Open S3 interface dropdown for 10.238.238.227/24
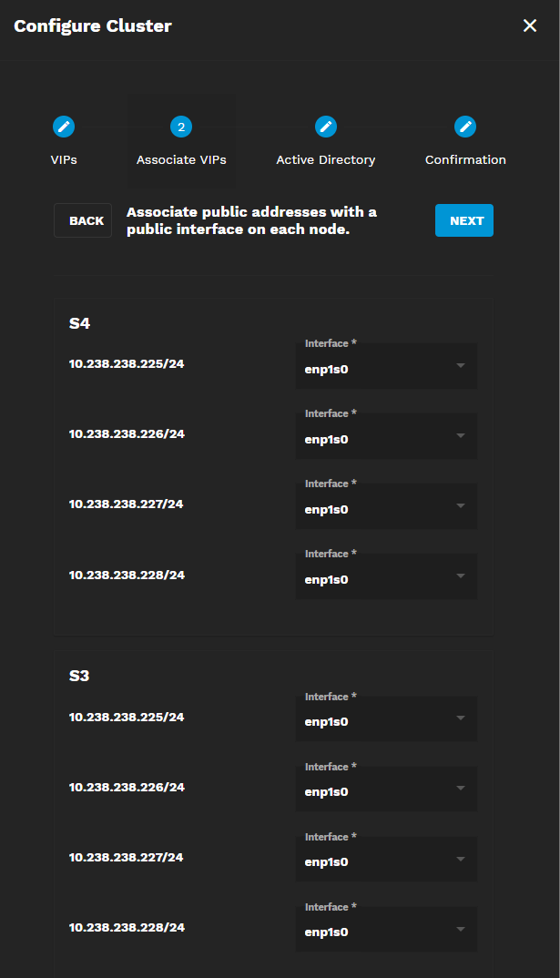Viewport: 560px width, 978px height. (x=386, y=860)
